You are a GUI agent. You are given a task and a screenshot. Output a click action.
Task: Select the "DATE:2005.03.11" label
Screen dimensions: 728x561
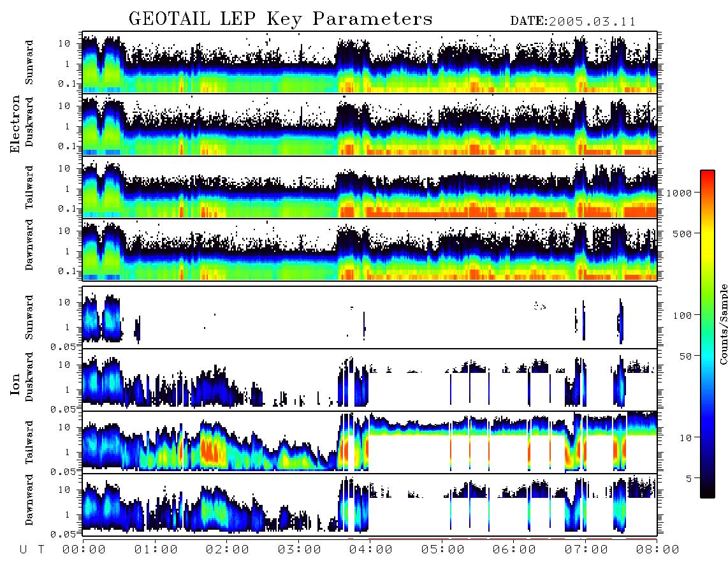[573, 22]
